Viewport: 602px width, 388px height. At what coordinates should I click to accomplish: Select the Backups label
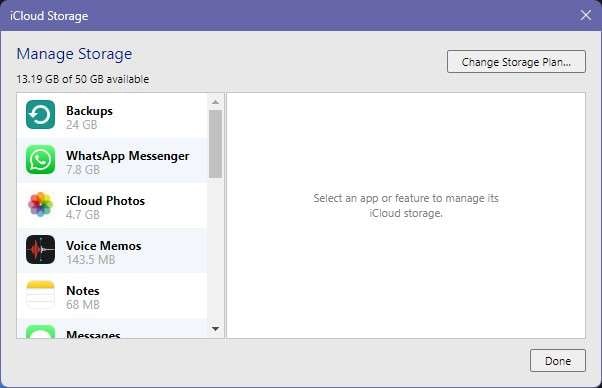[89, 111]
